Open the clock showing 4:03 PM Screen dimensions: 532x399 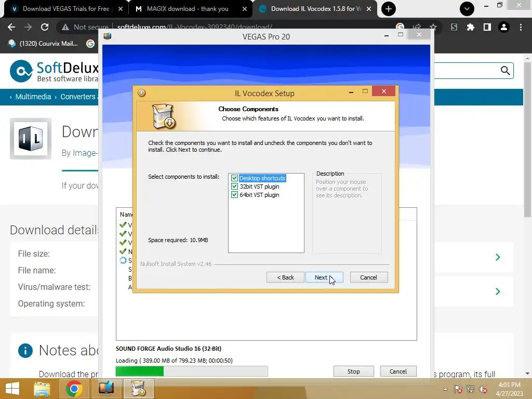click(509, 389)
